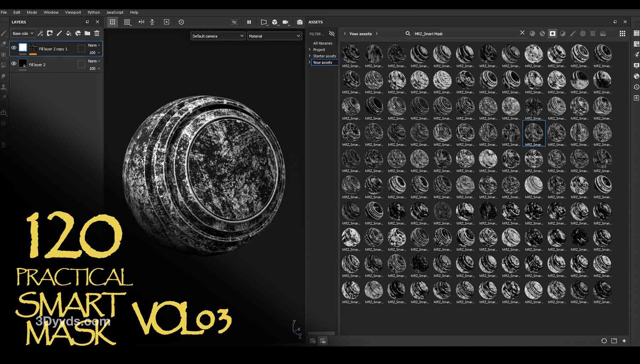
Task: Expand the Starter assets library tree
Action: (310, 56)
